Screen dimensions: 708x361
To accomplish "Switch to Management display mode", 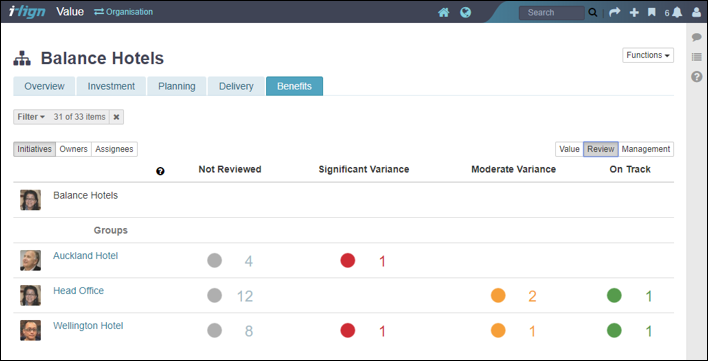I will [646, 149].
